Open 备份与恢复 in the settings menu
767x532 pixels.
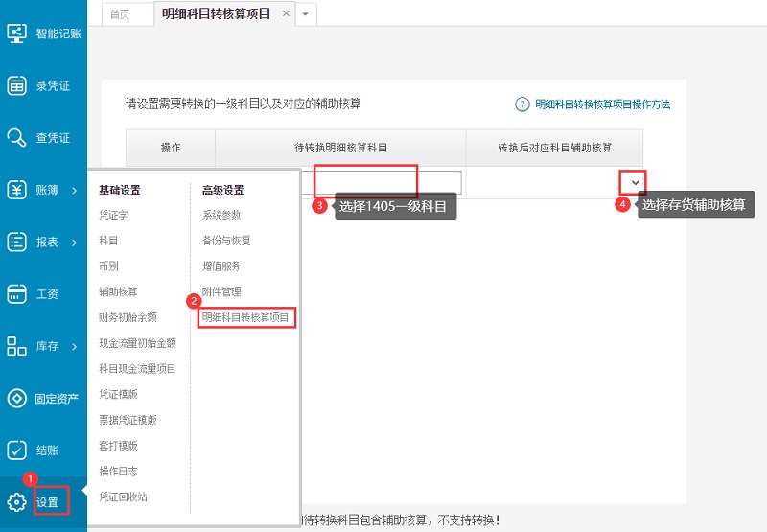point(226,241)
